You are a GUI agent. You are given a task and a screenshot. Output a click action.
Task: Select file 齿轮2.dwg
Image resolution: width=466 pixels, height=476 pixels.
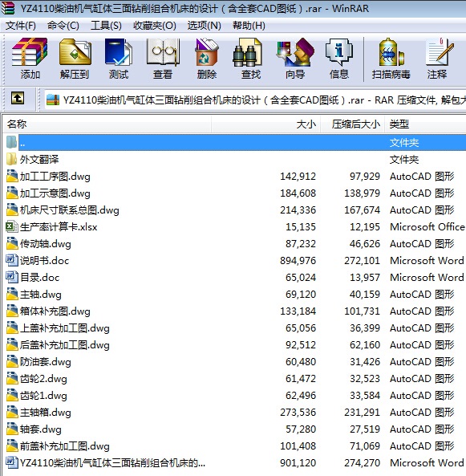coord(43,379)
